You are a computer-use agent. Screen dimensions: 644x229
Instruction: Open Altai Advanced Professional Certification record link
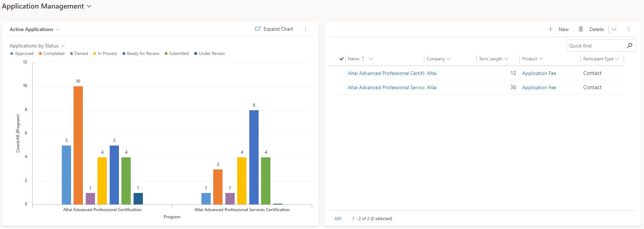tap(386, 73)
